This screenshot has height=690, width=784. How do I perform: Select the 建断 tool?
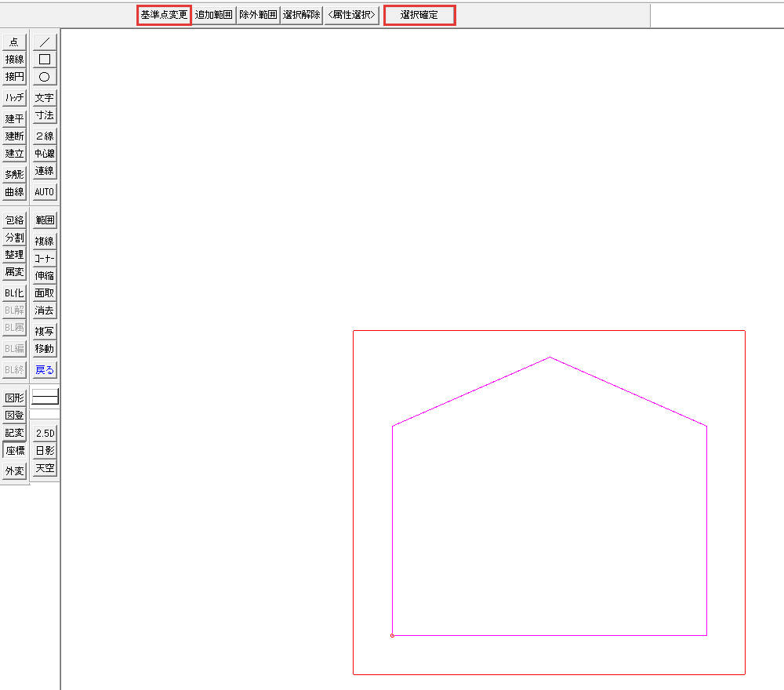(14, 136)
